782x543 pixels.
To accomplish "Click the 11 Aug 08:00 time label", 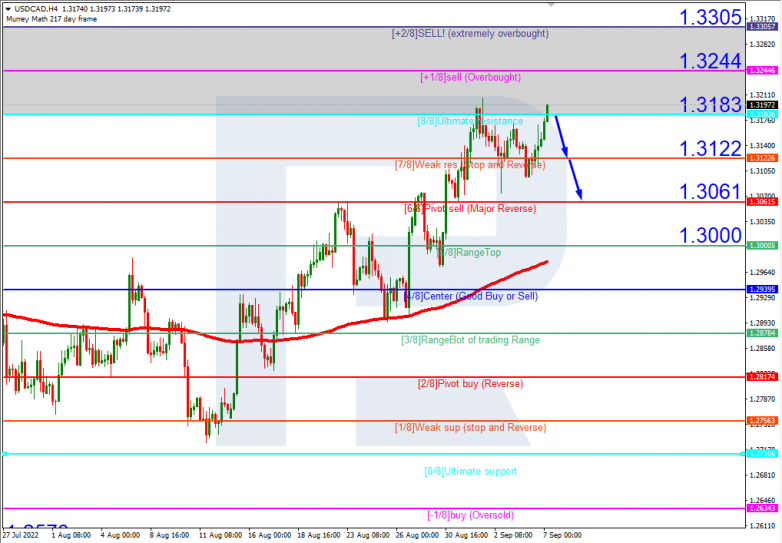I will pos(220,536).
